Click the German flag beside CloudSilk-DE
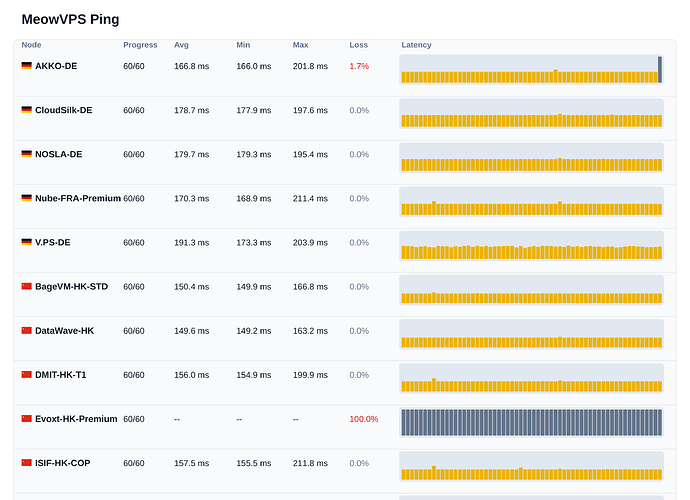 (26, 110)
